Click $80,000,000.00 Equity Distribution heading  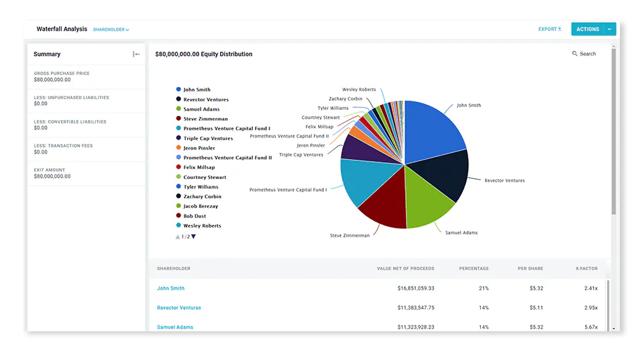pos(204,54)
